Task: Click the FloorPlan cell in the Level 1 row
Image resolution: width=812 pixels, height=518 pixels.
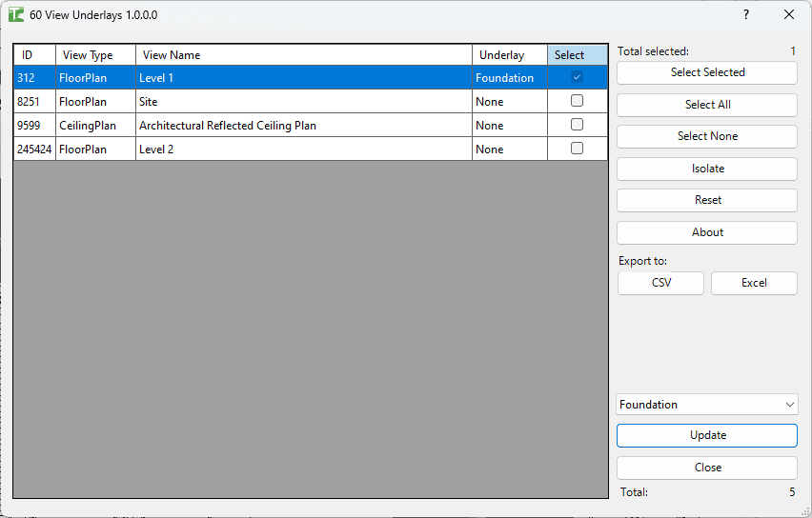Action: (x=96, y=78)
